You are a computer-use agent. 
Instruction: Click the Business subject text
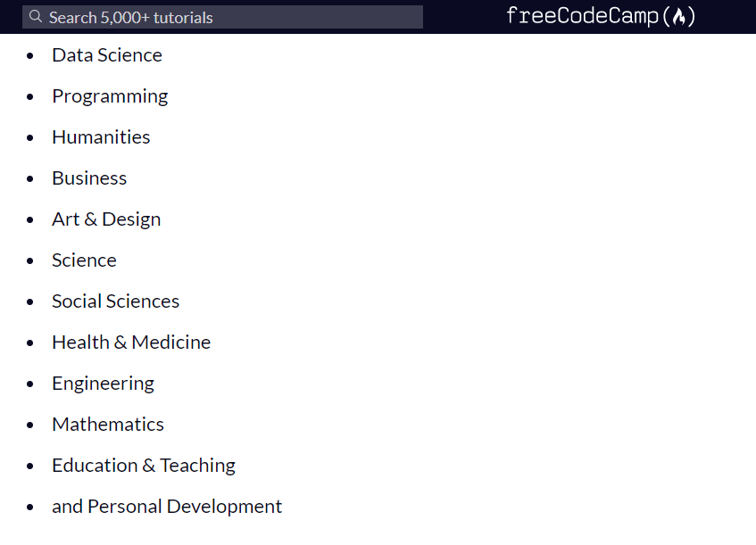point(89,178)
